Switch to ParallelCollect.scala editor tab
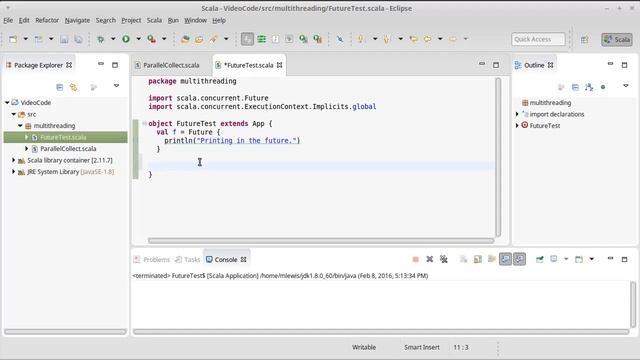 pos(171,65)
